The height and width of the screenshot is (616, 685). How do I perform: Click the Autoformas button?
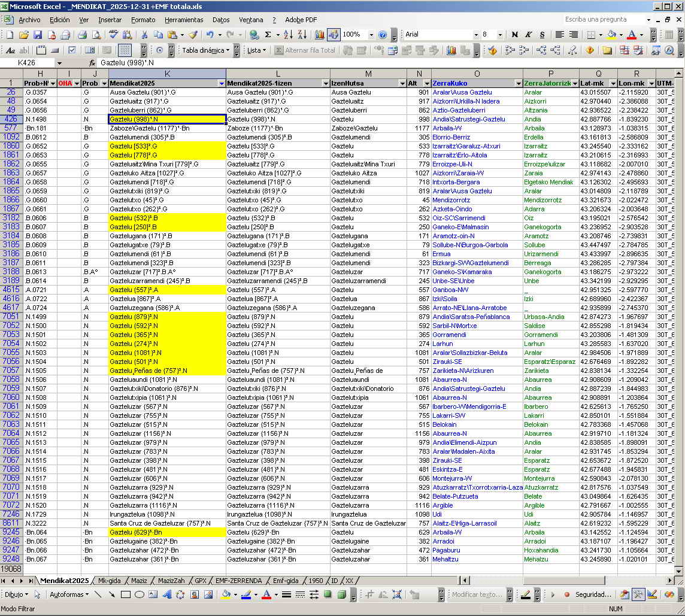[69, 594]
